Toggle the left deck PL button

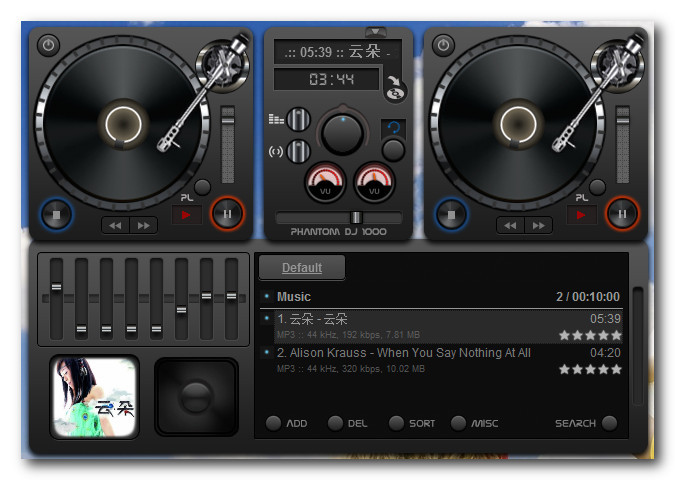click(202, 187)
